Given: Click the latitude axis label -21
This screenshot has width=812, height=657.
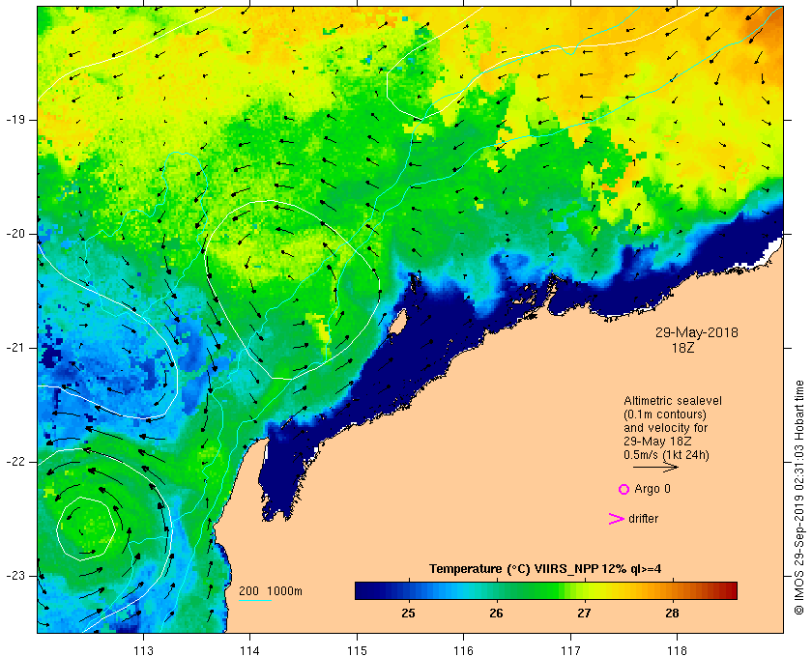Looking at the screenshot, I should (x=14, y=348).
